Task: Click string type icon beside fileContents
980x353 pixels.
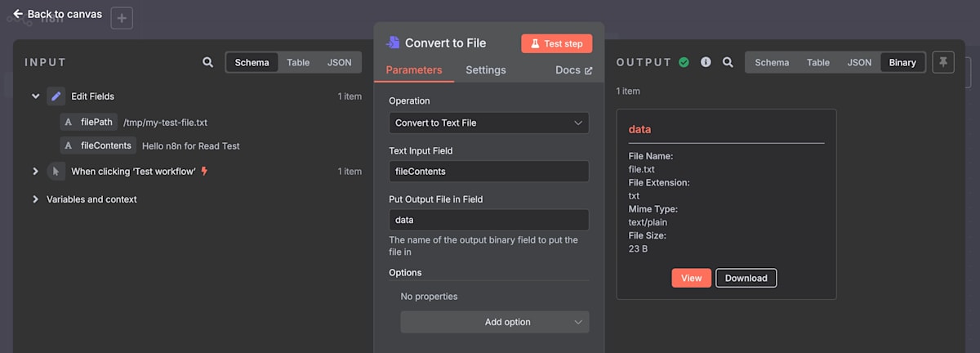Action: coord(69,145)
